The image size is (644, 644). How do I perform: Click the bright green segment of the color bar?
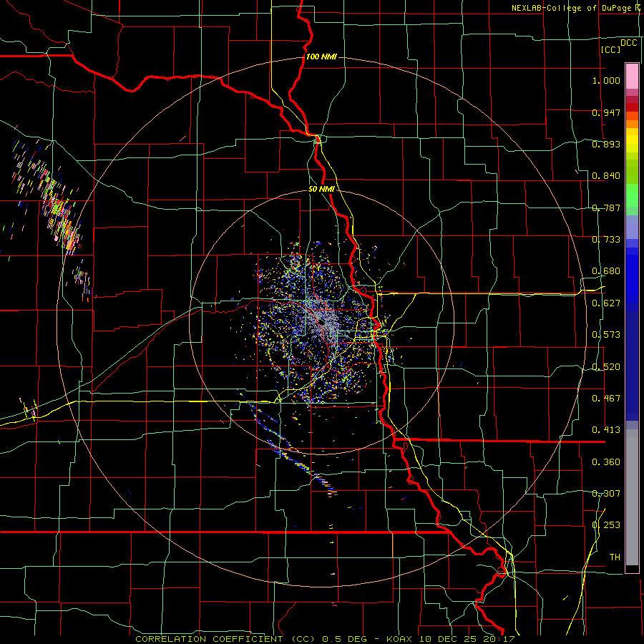(632, 195)
